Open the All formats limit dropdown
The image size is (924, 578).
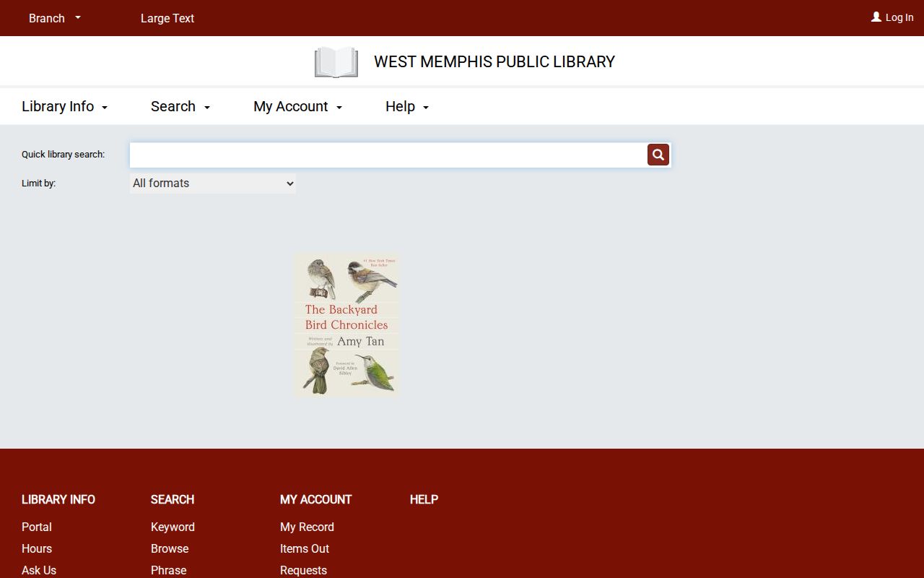[x=213, y=184]
